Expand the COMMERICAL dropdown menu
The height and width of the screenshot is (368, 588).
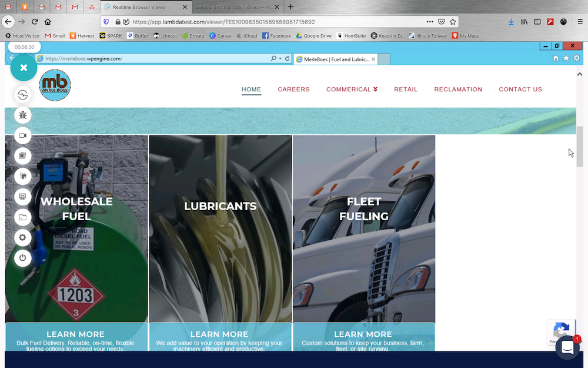(352, 89)
